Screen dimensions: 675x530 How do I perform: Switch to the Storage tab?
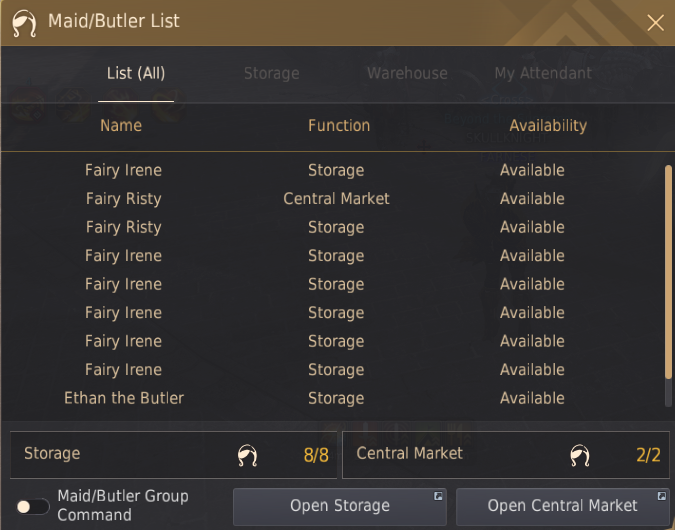click(x=272, y=74)
